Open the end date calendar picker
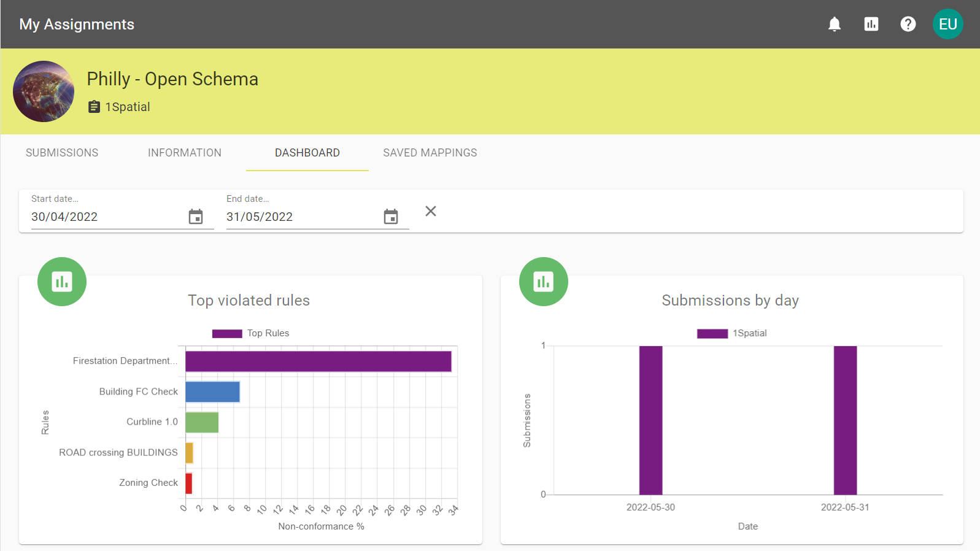 pos(391,217)
